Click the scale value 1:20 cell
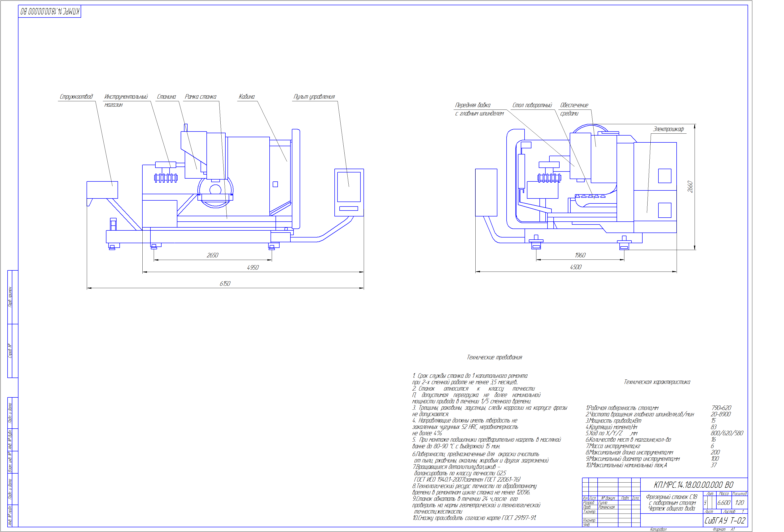This screenshot has width=784, height=532. pyautogui.click(x=739, y=503)
